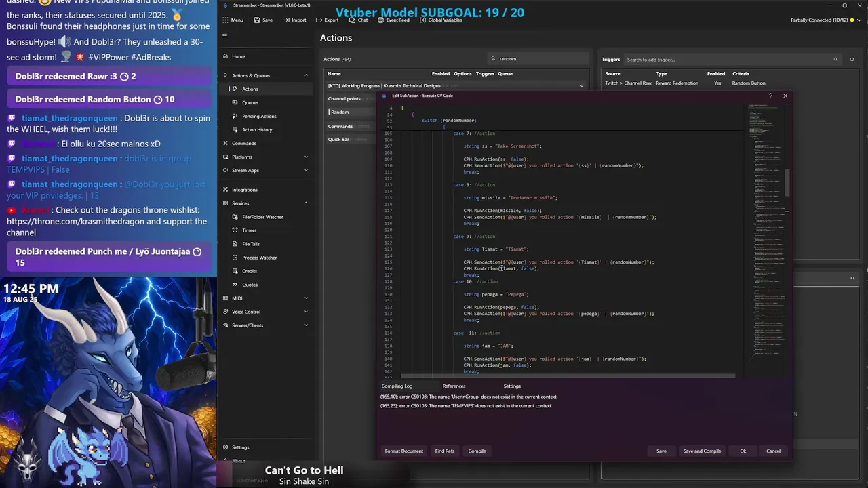Image resolution: width=868 pixels, height=488 pixels.
Task: Click the Ok button
Action: tap(743, 451)
